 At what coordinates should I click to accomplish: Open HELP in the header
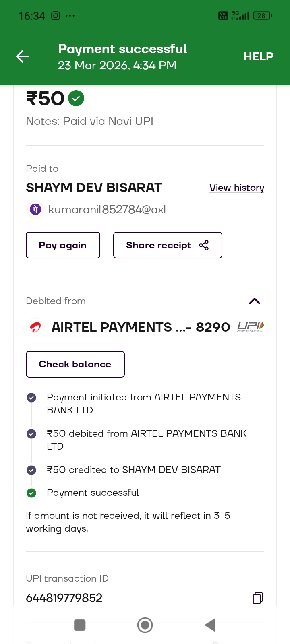click(x=258, y=56)
